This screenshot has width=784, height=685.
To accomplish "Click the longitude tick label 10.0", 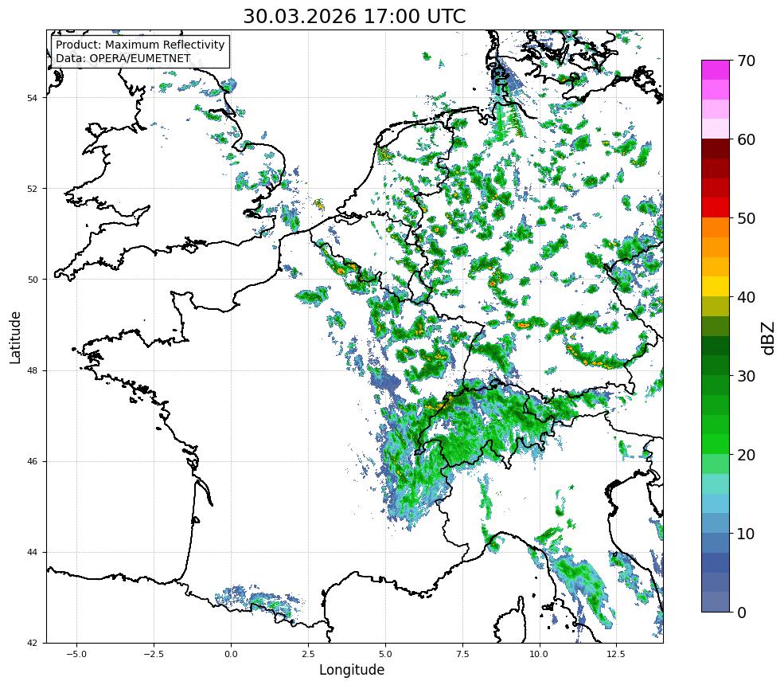I will point(539,654).
